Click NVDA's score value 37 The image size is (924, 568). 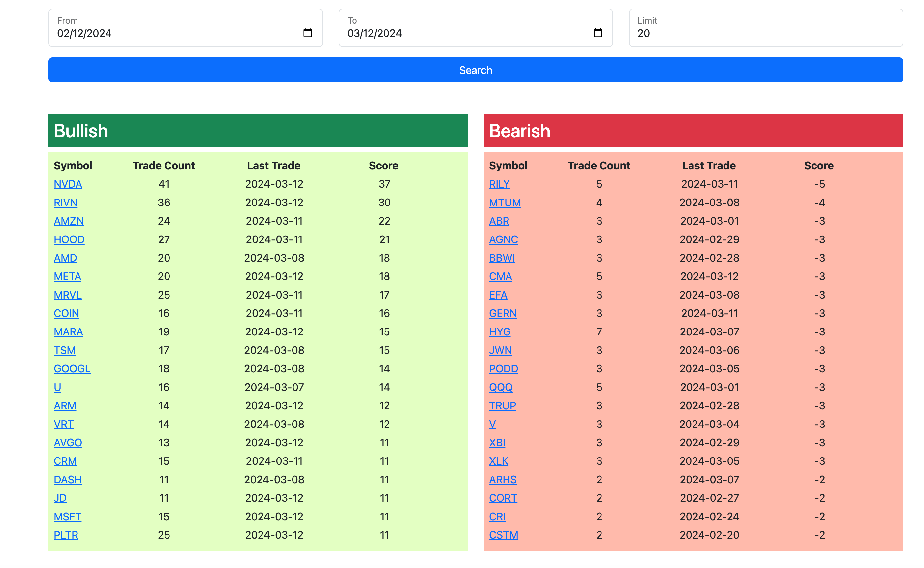pos(384,184)
